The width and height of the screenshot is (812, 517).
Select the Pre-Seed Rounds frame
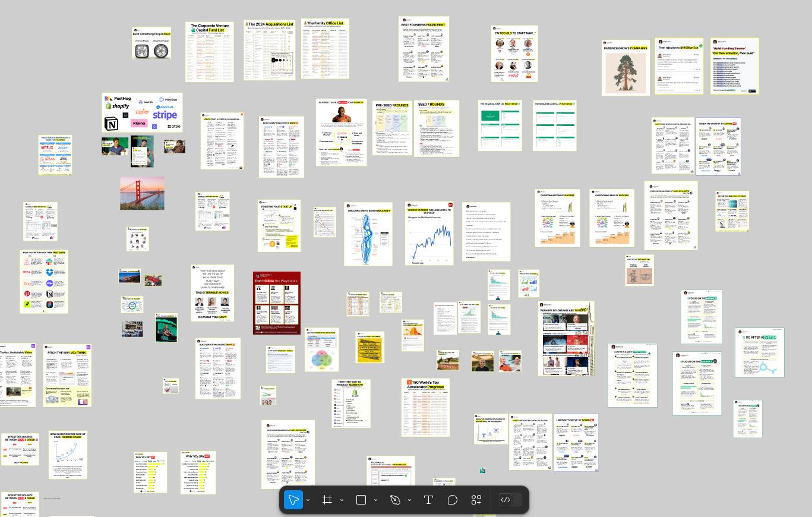tap(393, 128)
